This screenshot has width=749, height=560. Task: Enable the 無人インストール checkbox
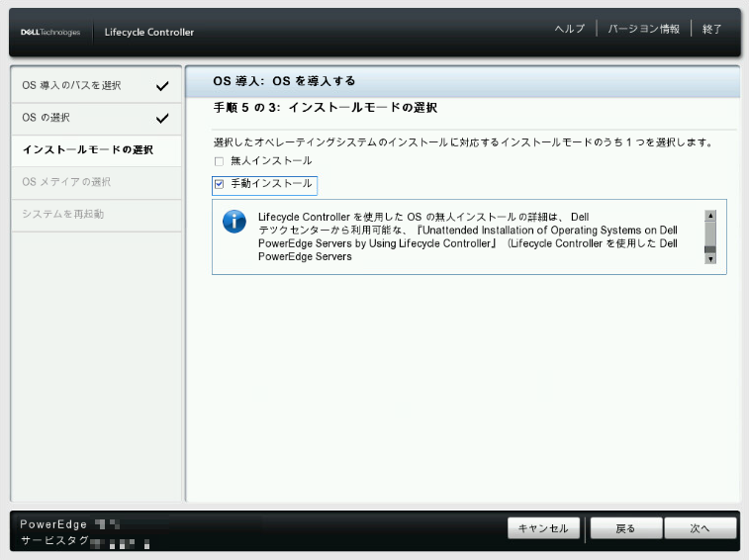tap(219, 161)
